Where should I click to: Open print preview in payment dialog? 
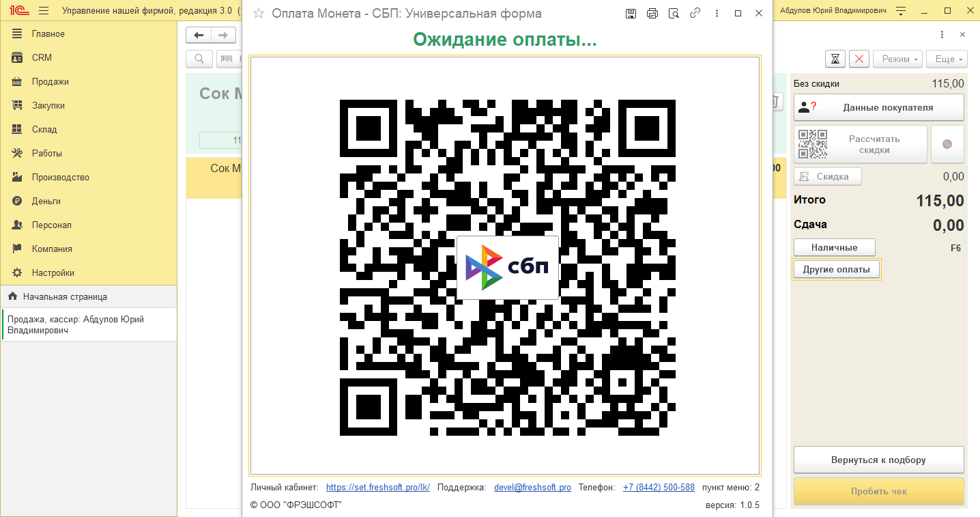(x=674, y=13)
